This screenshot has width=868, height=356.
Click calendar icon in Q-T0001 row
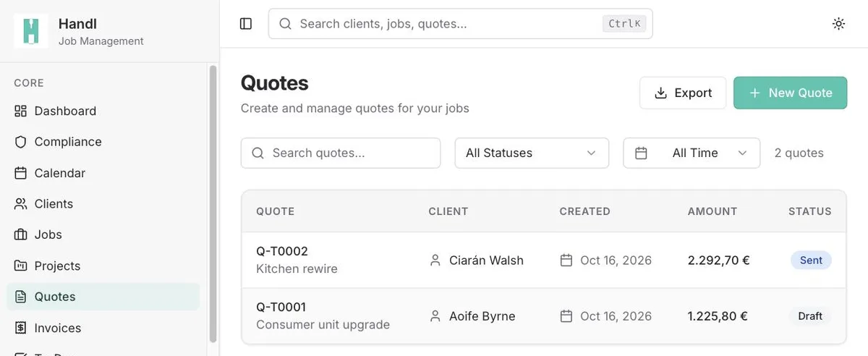pyautogui.click(x=566, y=316)
